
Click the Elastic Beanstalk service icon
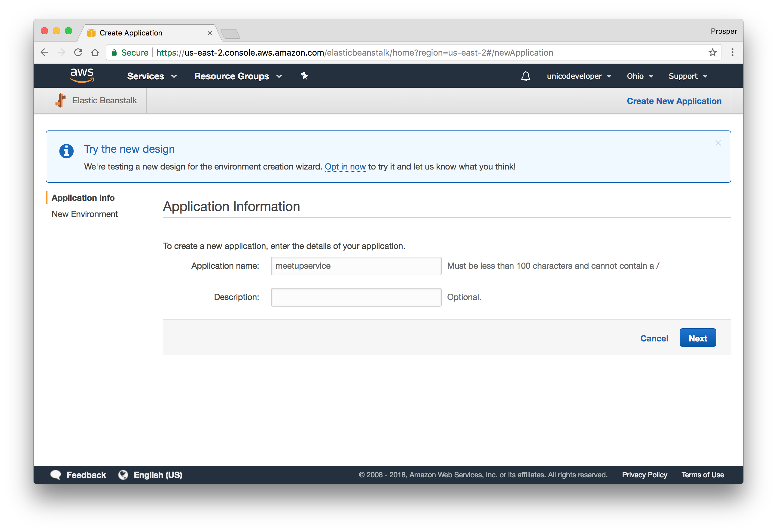pos(60,100)
